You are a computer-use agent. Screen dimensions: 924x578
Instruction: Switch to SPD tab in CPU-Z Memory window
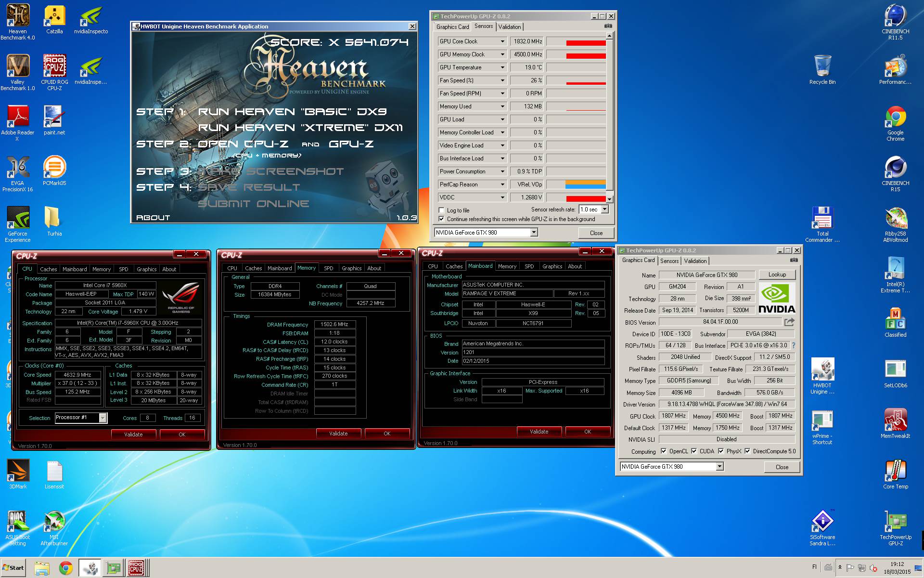(x=329, y=268)
